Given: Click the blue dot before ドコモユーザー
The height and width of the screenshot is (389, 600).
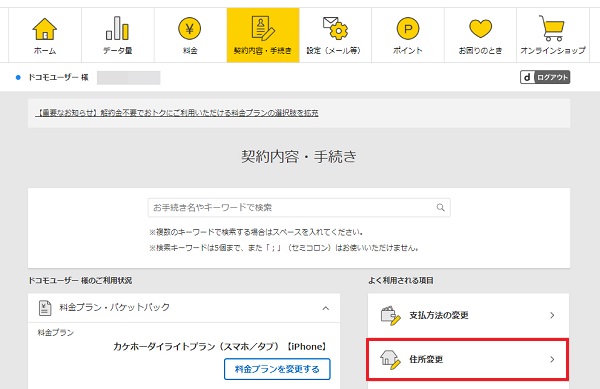Looking at the screenshot, I should pos(18,78).
